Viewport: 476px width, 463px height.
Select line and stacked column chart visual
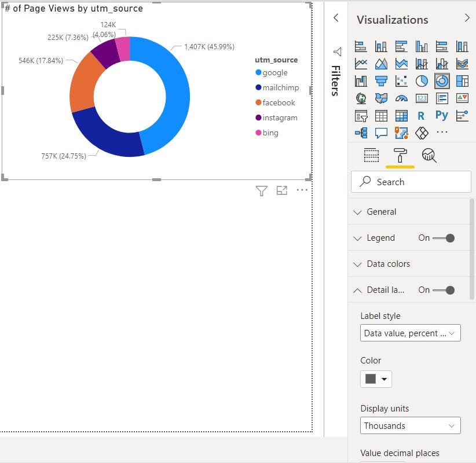click(x=422, y=64)
